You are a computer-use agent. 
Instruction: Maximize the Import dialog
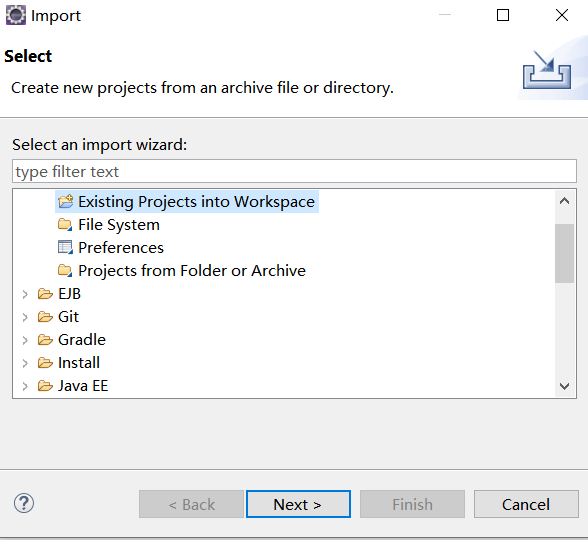tap(503, 15)
